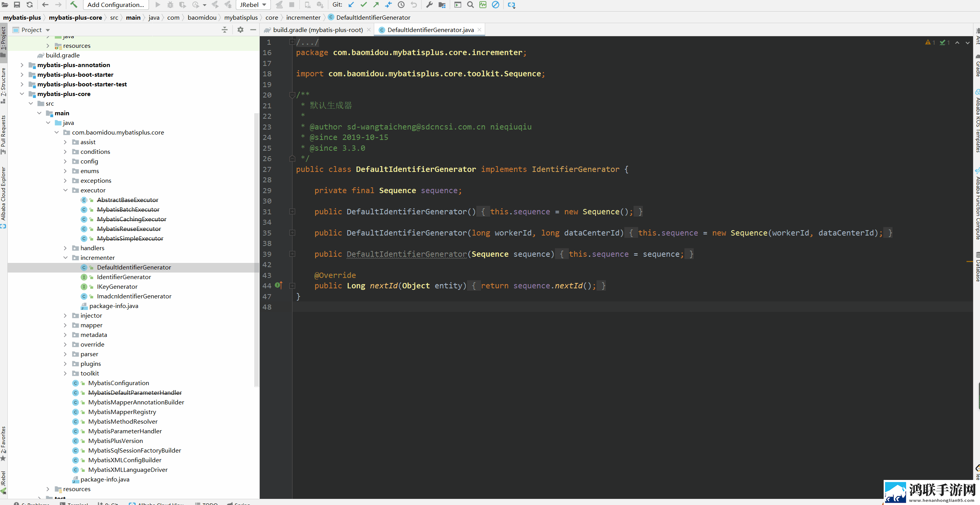
Task: Open the JRebel run configuration dropdown
Action: (x=253, y=5)
